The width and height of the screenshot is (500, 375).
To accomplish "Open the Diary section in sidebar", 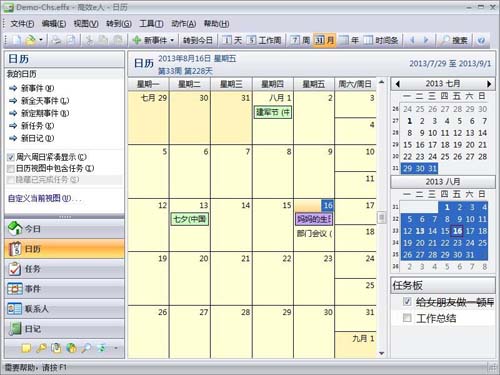I will pyautogui.click(x=65, y=329).
